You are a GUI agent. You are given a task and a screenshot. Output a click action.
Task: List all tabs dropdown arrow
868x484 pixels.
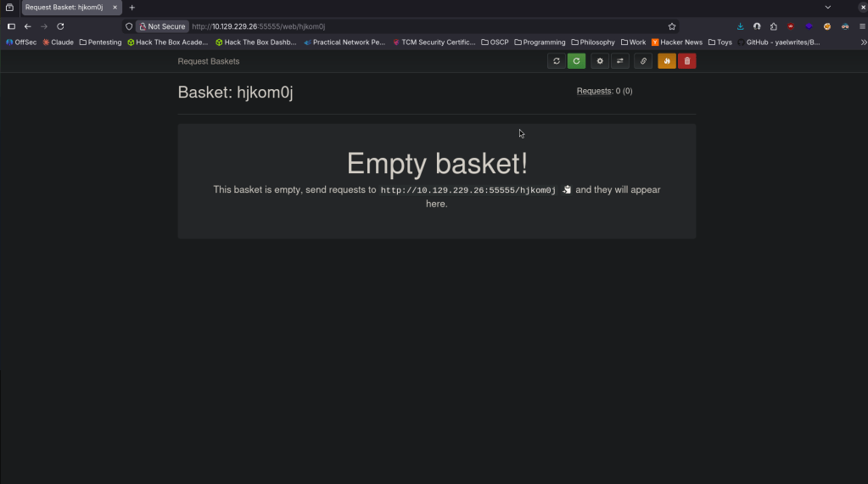[828, 7]
